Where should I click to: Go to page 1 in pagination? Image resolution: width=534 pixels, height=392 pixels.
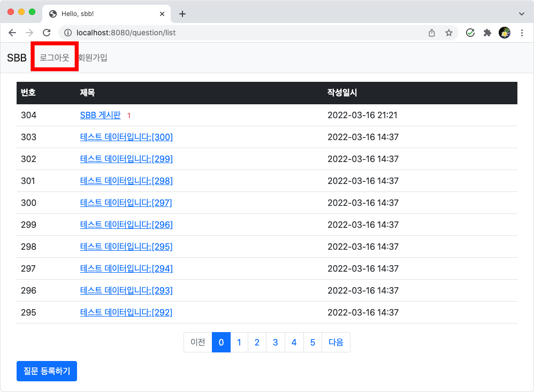tap(239, 342)
